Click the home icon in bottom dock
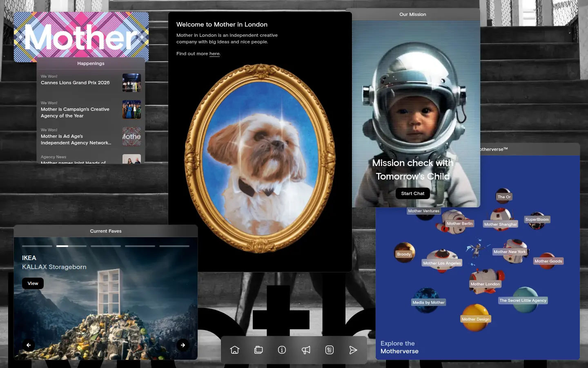 pos(235,350)
